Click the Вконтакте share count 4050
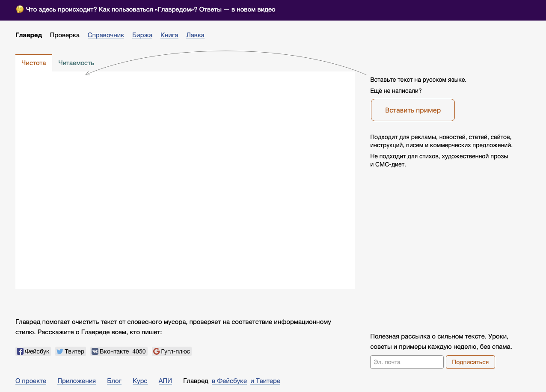This screenshot has height=392, width=546. [x=139, y=351]
